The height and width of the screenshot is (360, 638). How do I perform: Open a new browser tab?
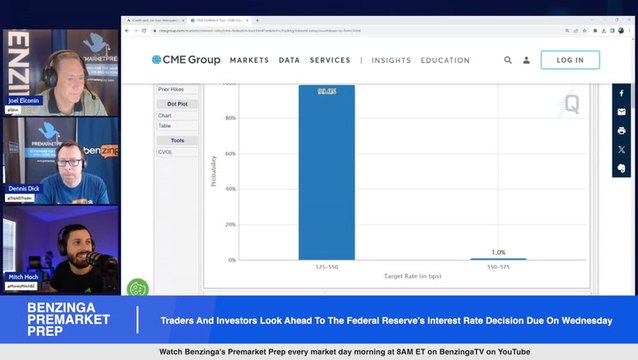tap(257, 20)
